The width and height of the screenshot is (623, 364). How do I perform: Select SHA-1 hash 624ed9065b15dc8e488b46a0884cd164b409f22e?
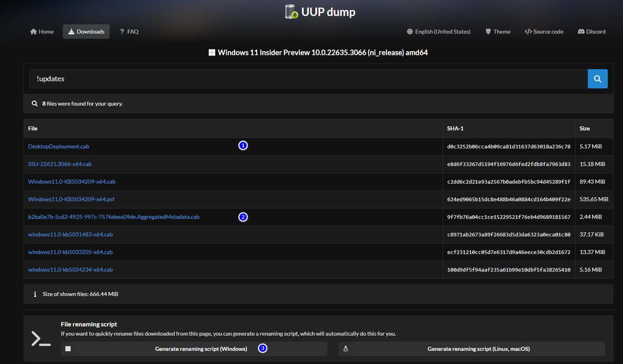509,199
